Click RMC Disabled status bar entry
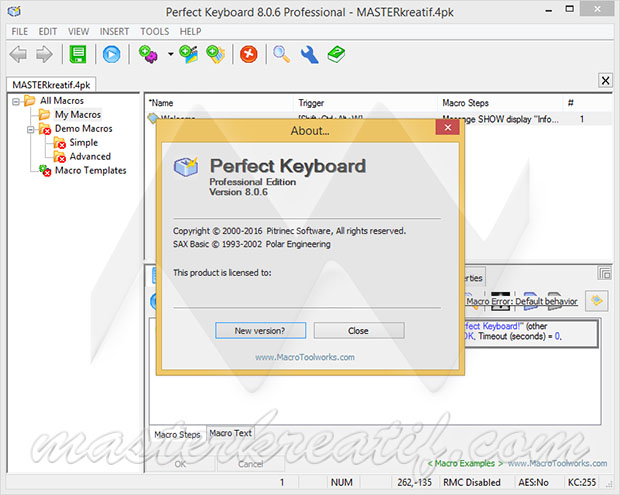The width and height of the screenshot is (620, 495). pos(472,482)
